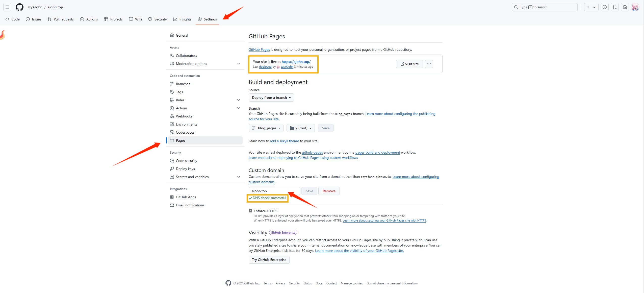Open the hamburger navigation menu

(7, 7)
